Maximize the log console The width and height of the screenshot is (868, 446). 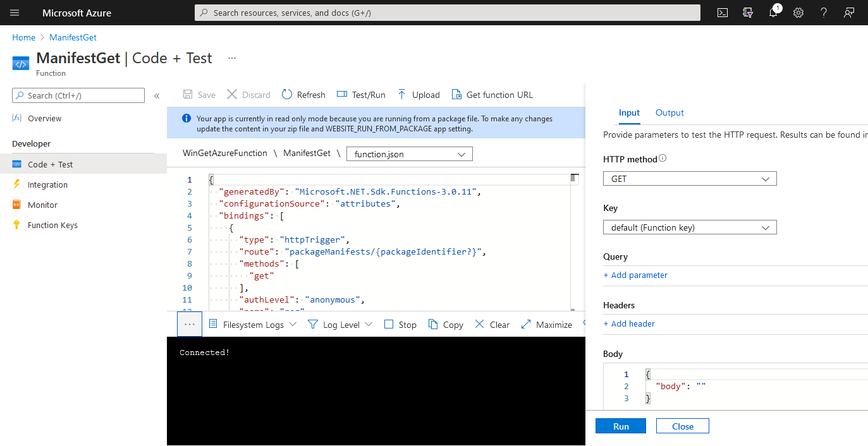click(x=547, y=325)
